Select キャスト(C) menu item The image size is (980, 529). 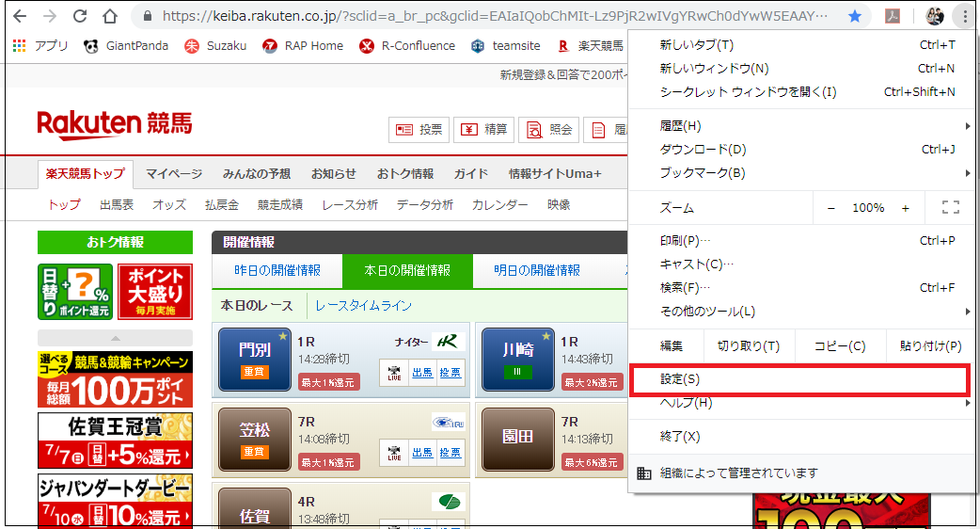point(801,264)
